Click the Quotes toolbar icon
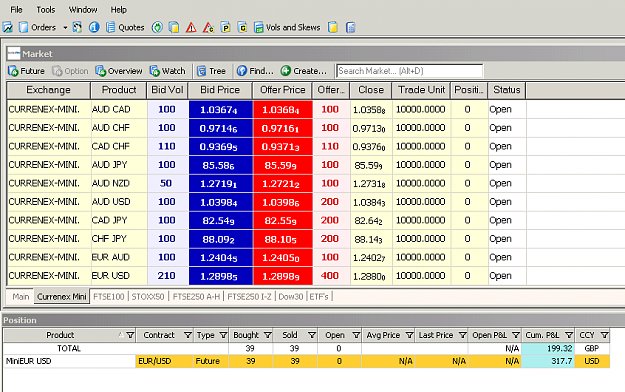Image resolution: width=625 pixels, height=392 pixels. [111, 28]
